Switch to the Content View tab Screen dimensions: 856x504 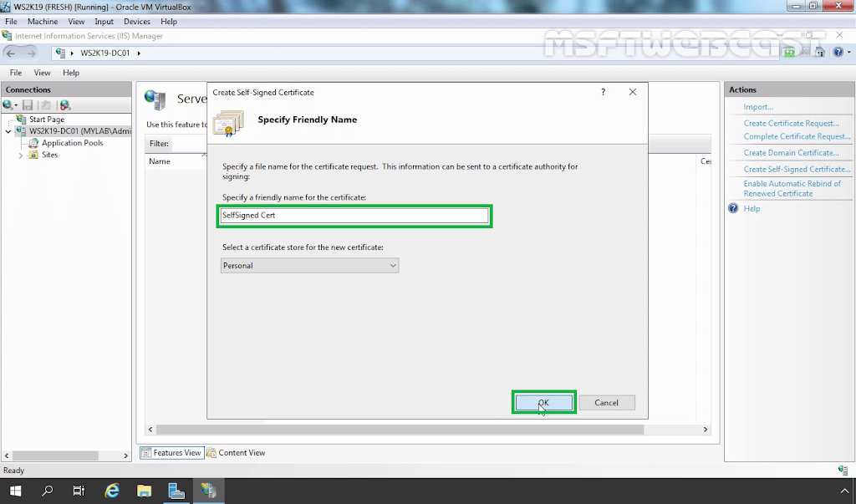[x=237, y=453]
